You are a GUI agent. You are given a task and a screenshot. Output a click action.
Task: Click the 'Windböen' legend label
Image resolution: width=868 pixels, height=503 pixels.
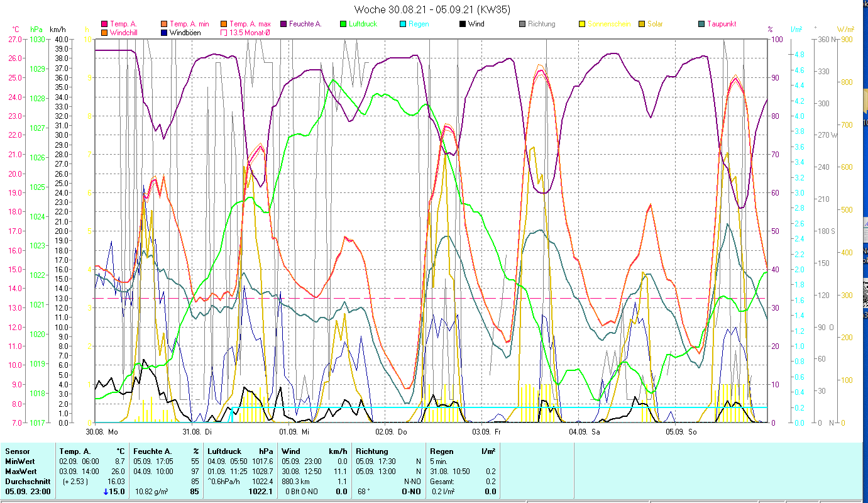185,32
